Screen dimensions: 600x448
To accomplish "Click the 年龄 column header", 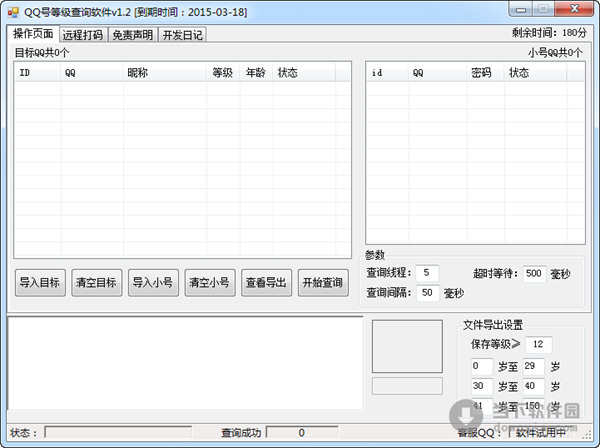I will (257, 72).
